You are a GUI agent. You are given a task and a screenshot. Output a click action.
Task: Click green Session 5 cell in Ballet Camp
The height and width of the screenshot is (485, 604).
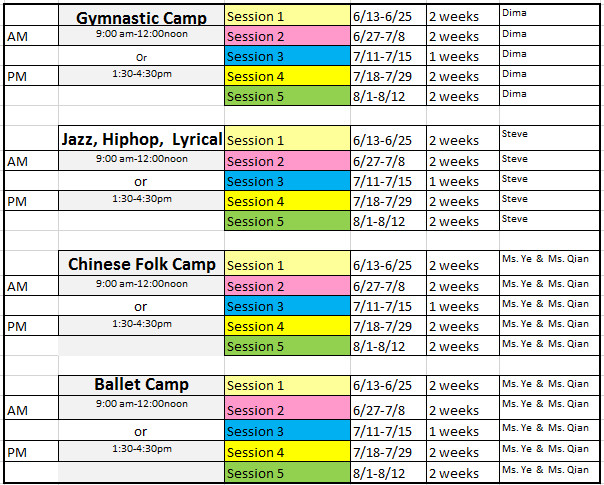287,473
